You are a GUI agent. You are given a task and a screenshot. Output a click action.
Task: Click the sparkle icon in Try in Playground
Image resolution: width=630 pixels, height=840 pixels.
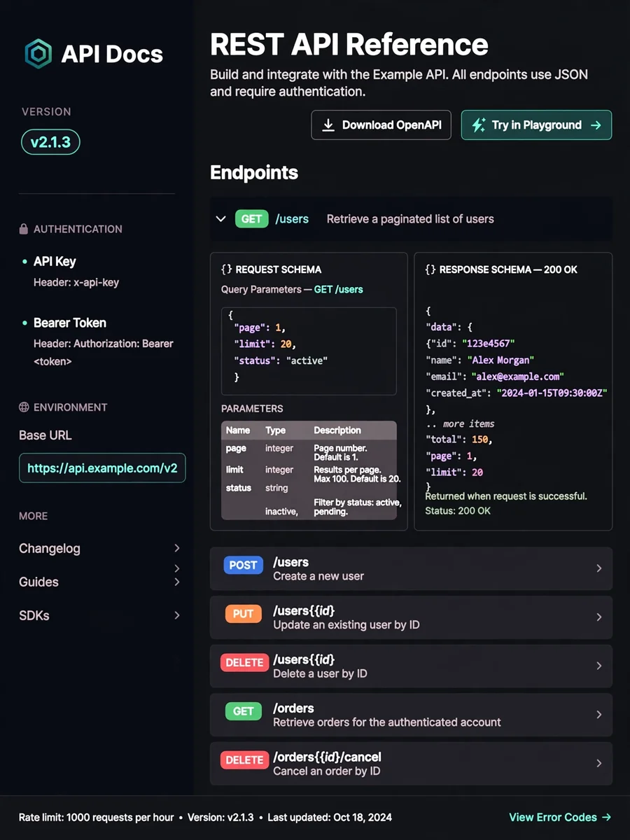click(479, 125)
